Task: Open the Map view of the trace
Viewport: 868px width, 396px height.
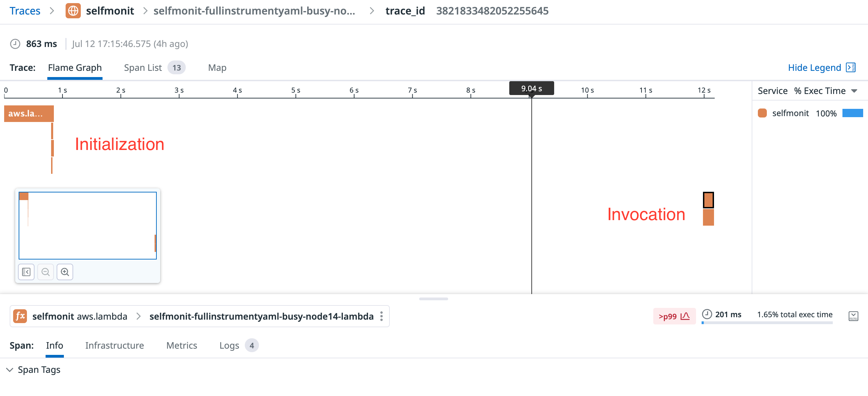Action: click(x=217, y=67)
